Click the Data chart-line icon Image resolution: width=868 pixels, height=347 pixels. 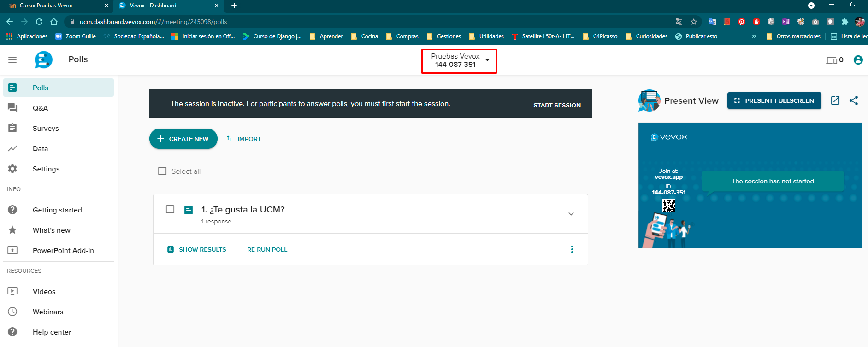pyautogui.click(x=12, y=148)
